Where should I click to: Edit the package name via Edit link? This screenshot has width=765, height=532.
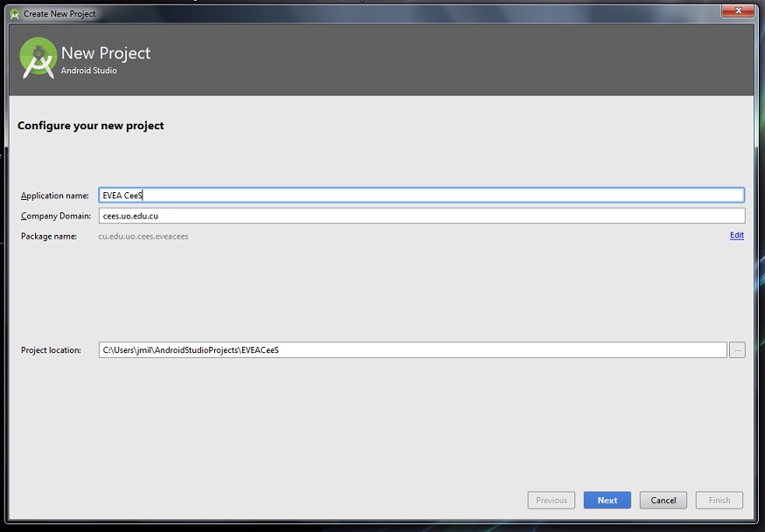tap(737, 235)
